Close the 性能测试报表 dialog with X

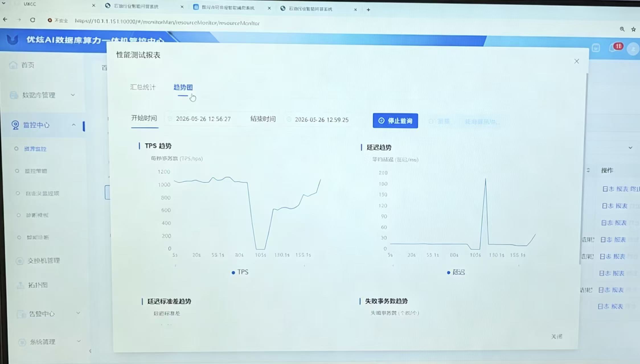coord(577,61)
